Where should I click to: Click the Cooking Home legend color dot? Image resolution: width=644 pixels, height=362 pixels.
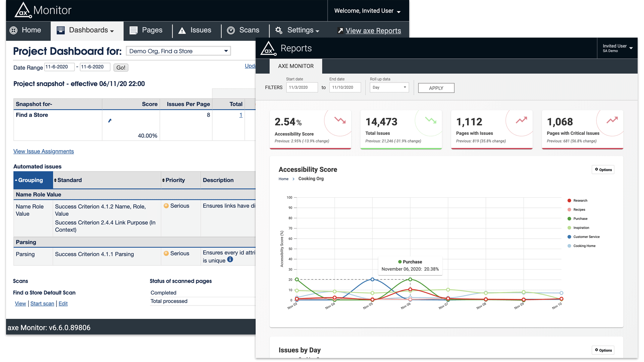click(569, 246)
